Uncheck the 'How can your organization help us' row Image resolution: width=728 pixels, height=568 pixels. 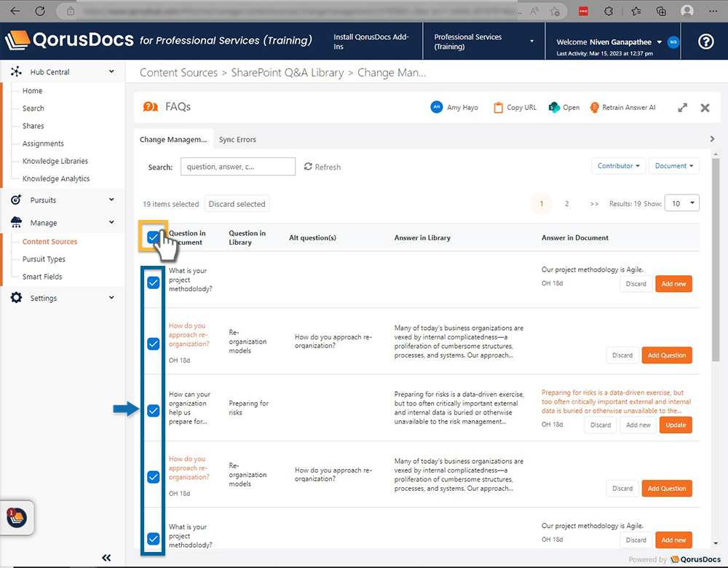point(153,411)
